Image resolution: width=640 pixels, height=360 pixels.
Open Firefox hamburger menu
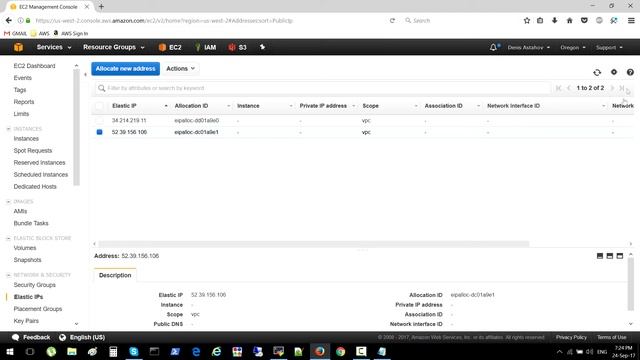click(x=631, y=20)
